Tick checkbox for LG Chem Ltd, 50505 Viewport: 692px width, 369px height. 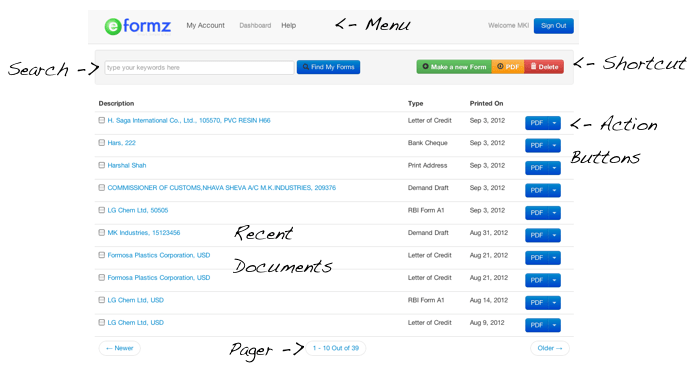(102, 210)
